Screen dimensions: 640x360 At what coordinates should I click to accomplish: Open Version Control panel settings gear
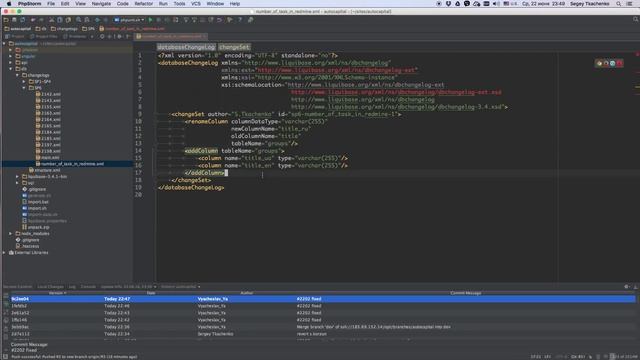[x=627, y=287]
